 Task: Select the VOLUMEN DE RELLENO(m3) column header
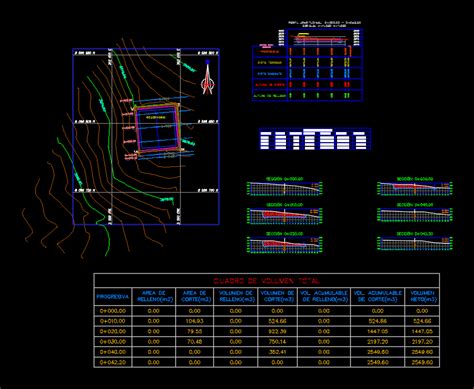coord(236,296)
